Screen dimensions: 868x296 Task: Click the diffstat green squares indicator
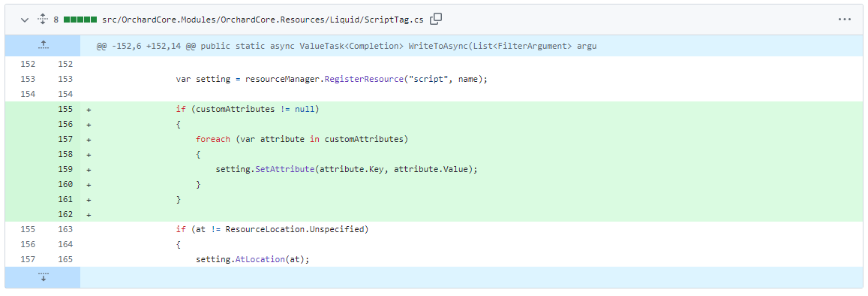(80, 20)
